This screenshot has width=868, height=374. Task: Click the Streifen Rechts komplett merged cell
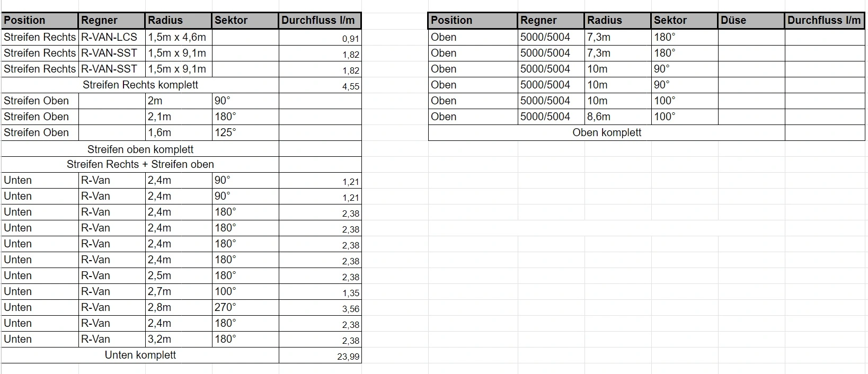pyautogui.click(x=140, y=85)
